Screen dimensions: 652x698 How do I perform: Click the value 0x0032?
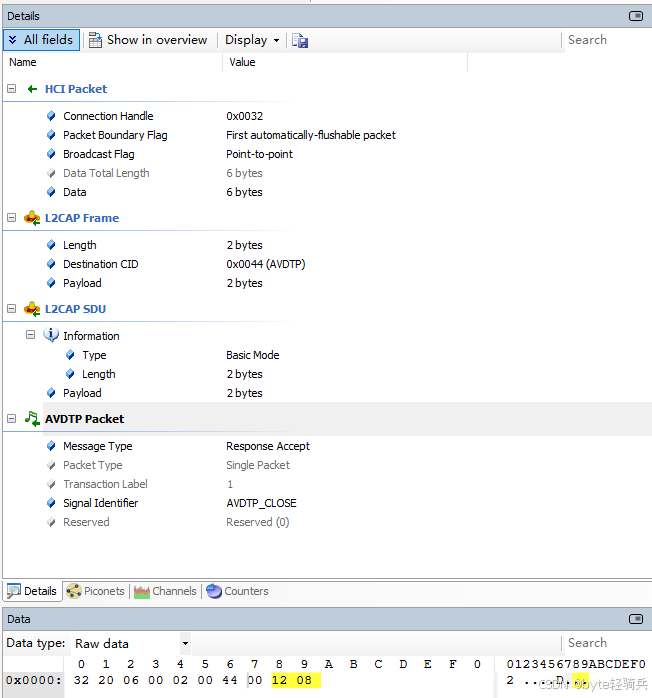point(244,116)
